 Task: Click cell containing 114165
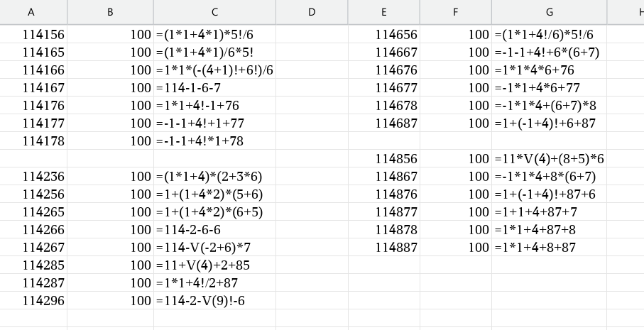click(x=33, y=53)
